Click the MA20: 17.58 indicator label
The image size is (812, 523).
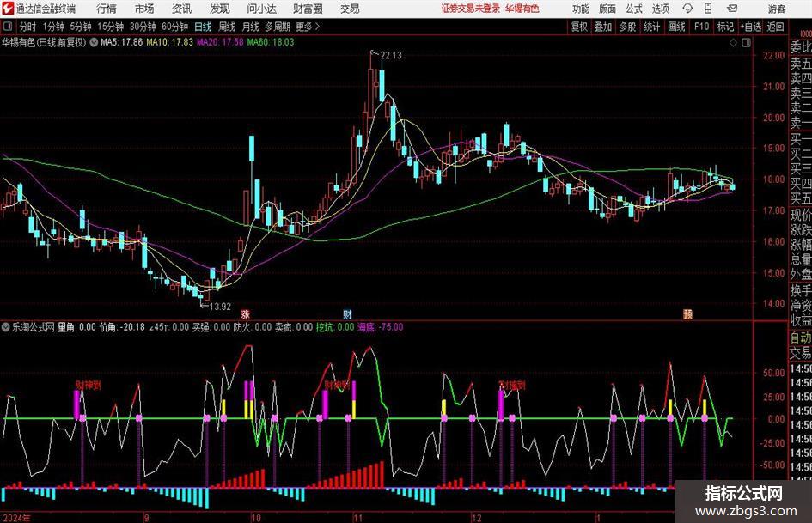click(x=220, y=42)
